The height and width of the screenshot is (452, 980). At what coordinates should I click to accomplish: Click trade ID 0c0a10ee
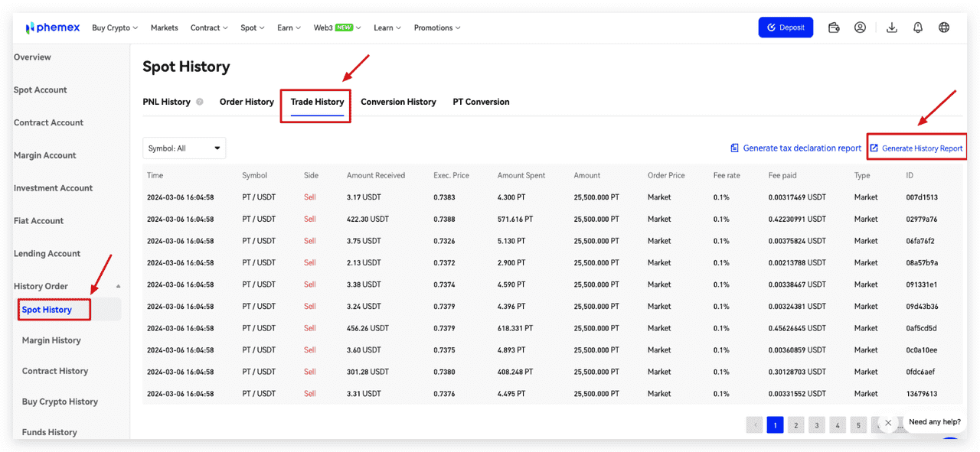click(x=922, y=350)
